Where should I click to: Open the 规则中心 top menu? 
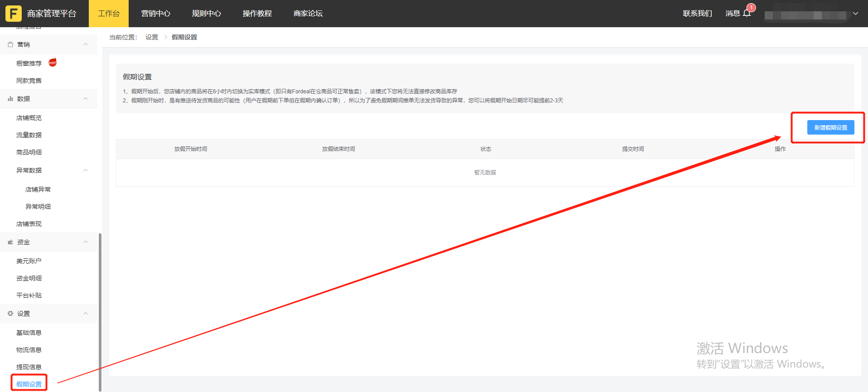point(206,14)
